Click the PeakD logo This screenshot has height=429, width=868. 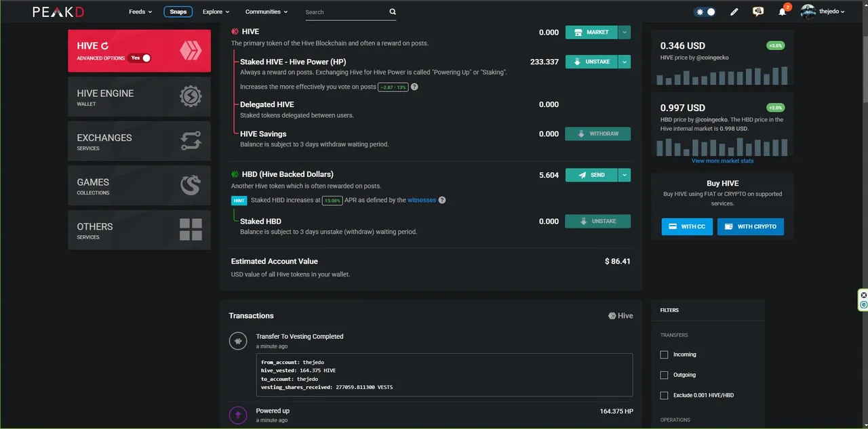pos(59,12)
